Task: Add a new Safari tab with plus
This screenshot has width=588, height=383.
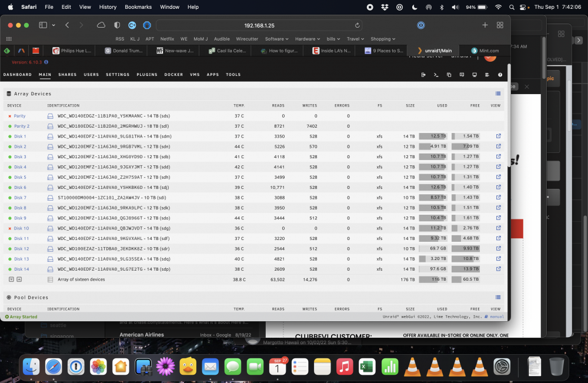Action: click(x=485, y=25)
